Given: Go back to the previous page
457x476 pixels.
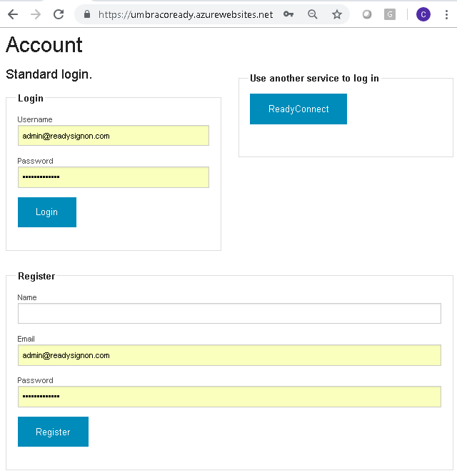Looking at the screenshot, I should pos(13,14).
